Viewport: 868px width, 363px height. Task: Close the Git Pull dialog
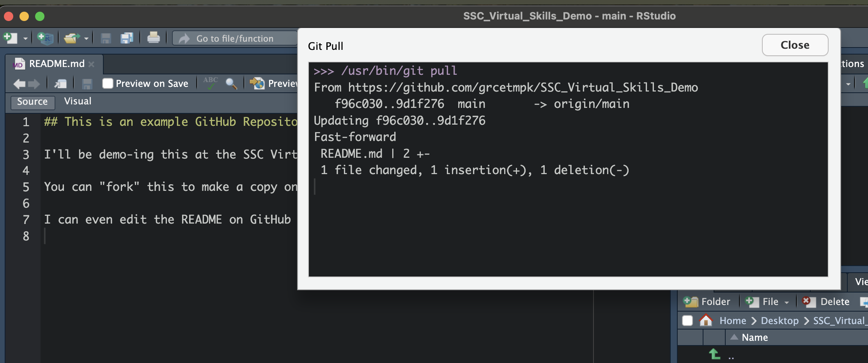coord(795,45)
